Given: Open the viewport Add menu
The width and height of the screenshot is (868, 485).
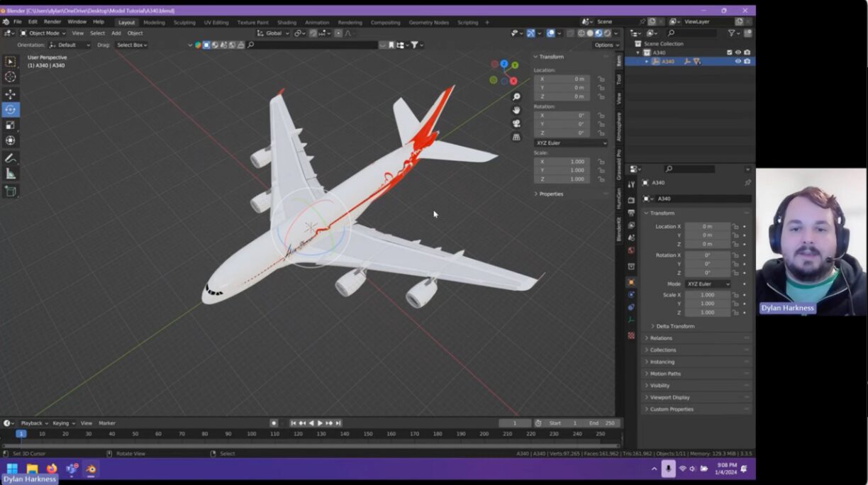Looking at the screenshot, I should coord(116,33).
